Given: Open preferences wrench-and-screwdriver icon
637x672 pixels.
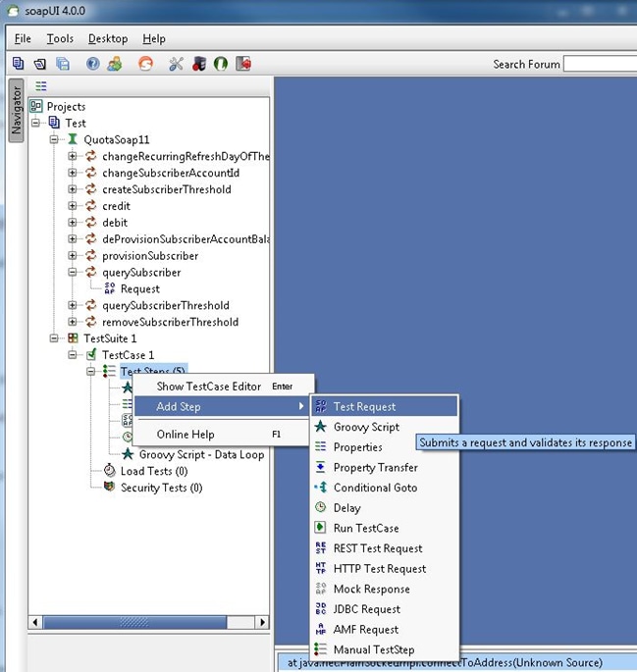Looking at the screenshot, I should click(176, 64).
